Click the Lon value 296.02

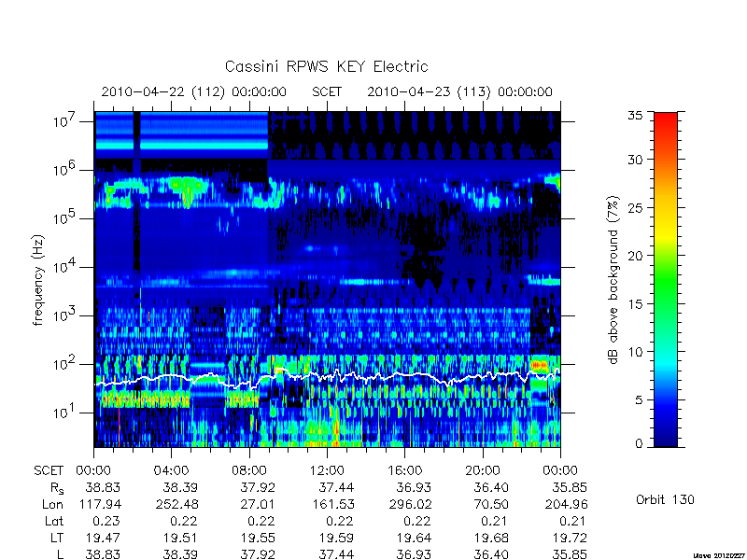tap(410, 504)
